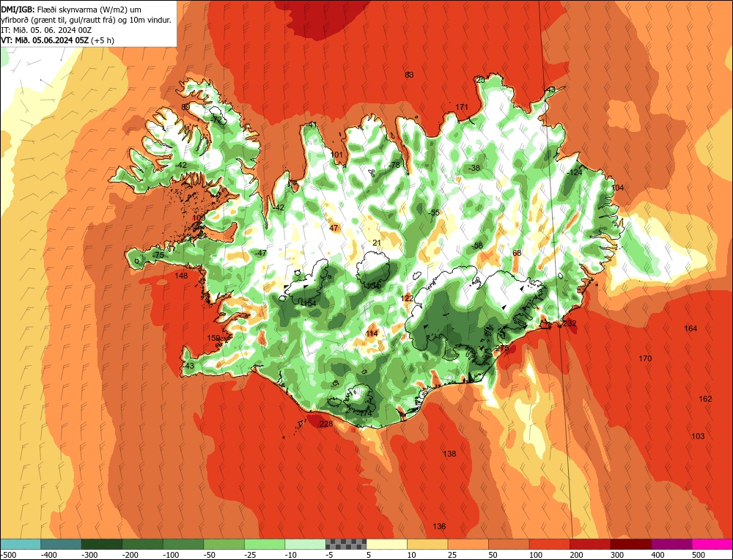Click the value 21 in the central highlands

(x=377, y=243)
